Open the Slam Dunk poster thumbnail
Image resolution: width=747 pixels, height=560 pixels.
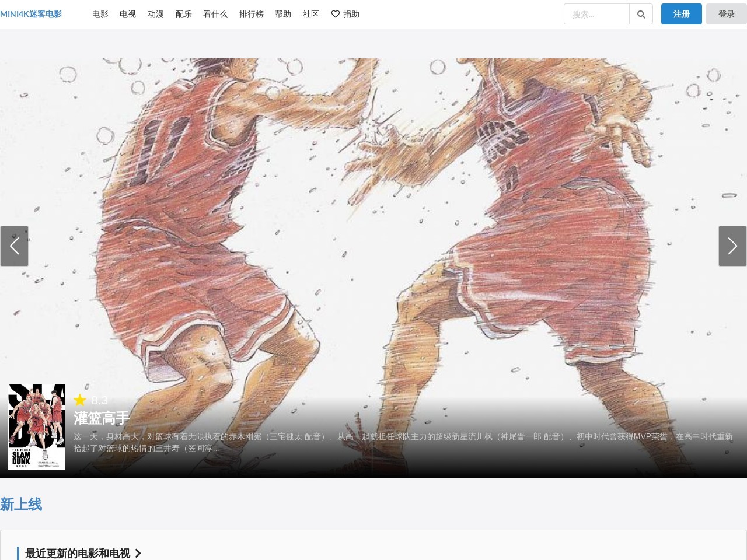[37, 427]
